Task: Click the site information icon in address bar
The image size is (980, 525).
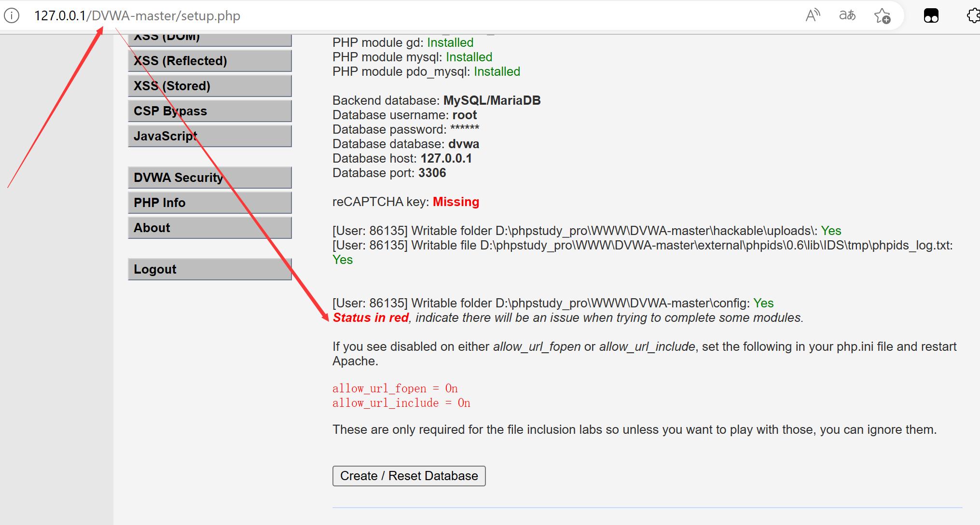Action: point(12,15)
